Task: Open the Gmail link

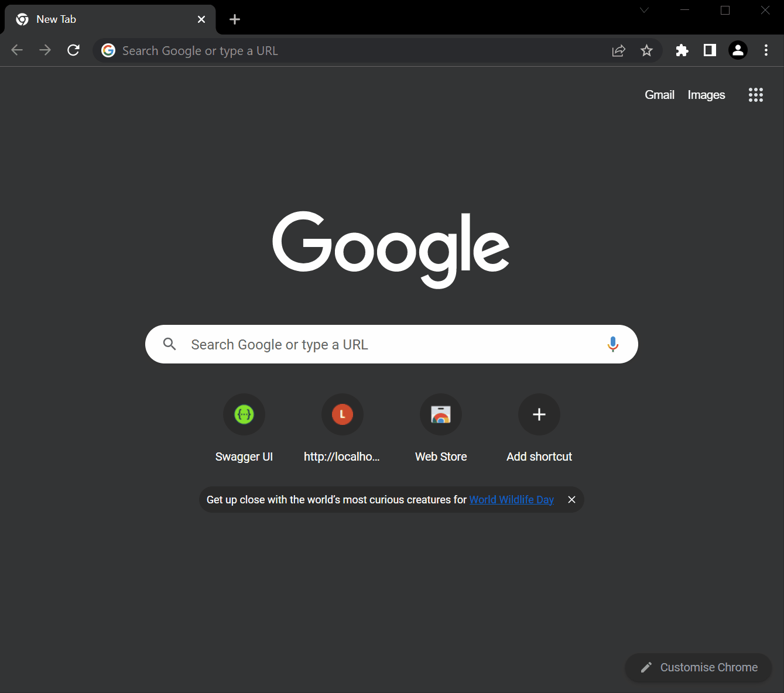Action: pyautogui.click(x=659, y=95)
